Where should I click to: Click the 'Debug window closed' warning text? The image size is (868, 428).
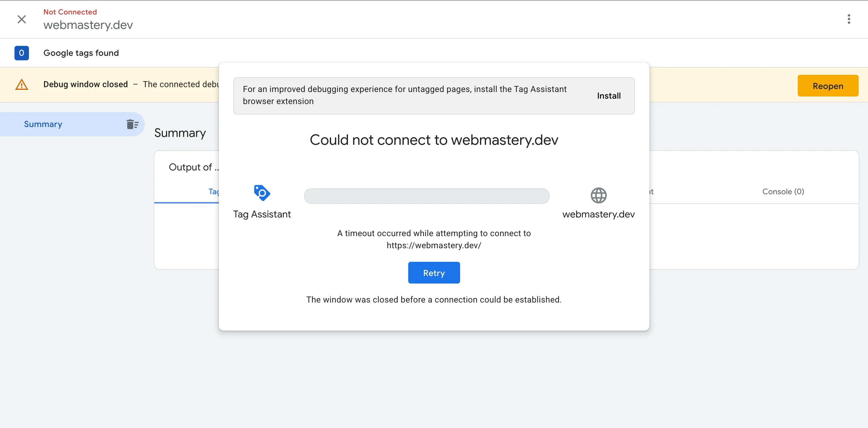[x=85, y=84]
